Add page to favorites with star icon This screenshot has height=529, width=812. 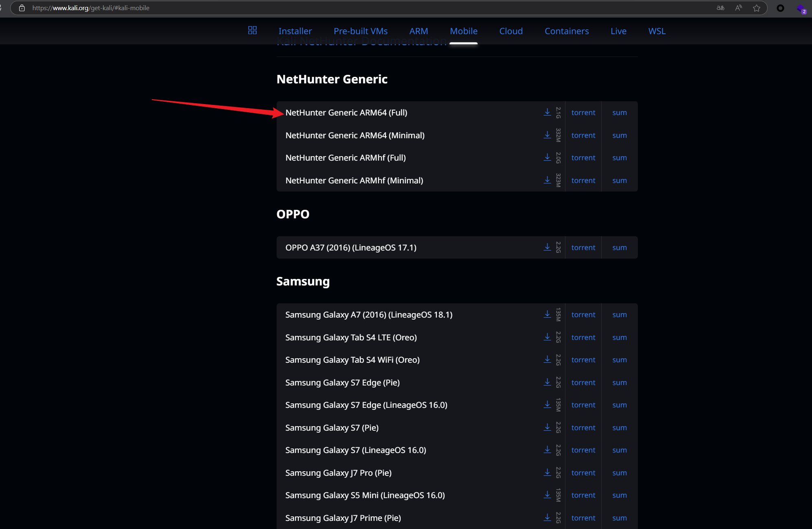pyautogui.click(x=756, y=8)
